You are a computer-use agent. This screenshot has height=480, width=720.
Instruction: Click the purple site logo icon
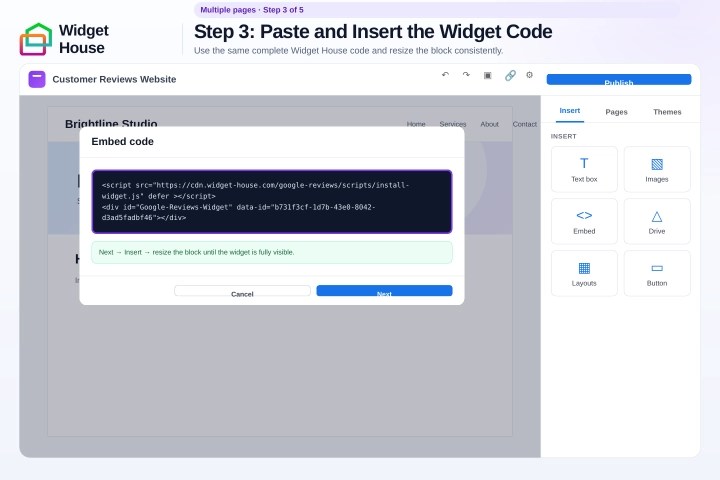[x=37, y=79]
